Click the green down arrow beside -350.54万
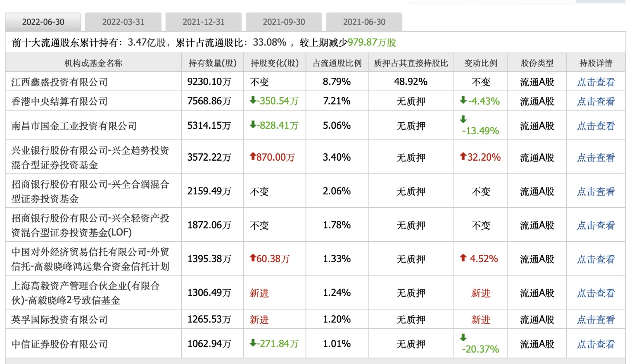 point(253,100)
